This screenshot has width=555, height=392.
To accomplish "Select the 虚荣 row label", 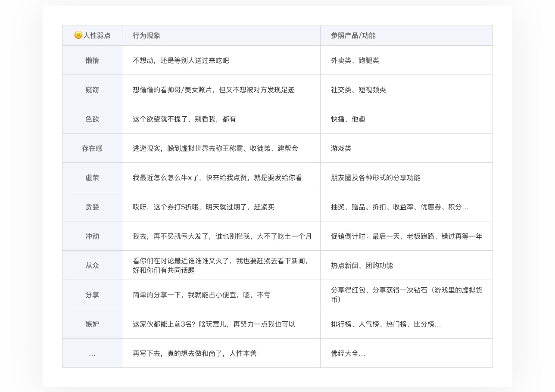I will click(x=92, y=177).
